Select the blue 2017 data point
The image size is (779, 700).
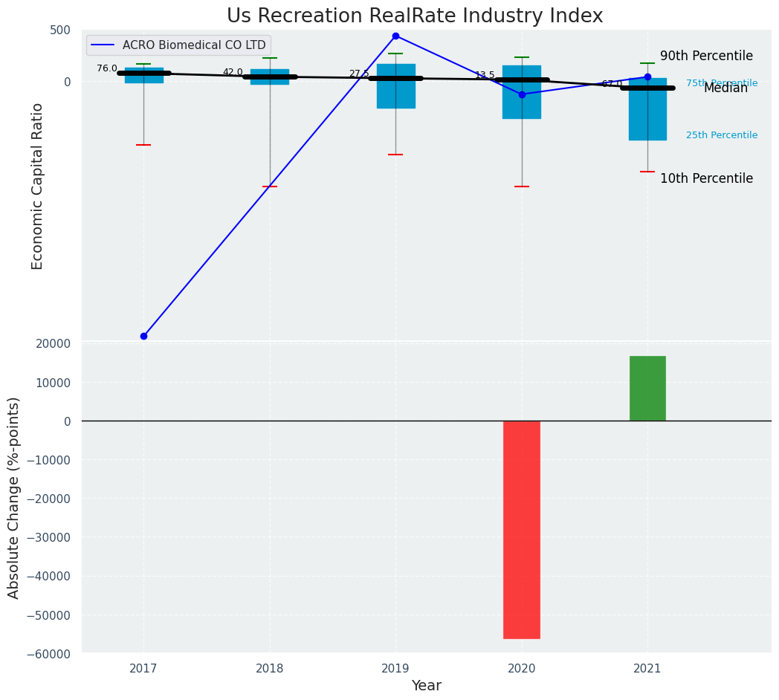pos(143,336)
